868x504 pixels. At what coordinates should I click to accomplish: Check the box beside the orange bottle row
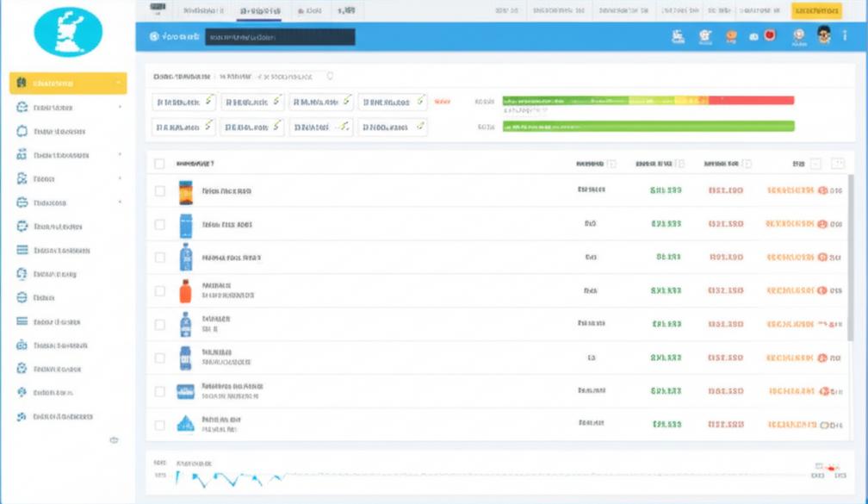click(159, 291)
